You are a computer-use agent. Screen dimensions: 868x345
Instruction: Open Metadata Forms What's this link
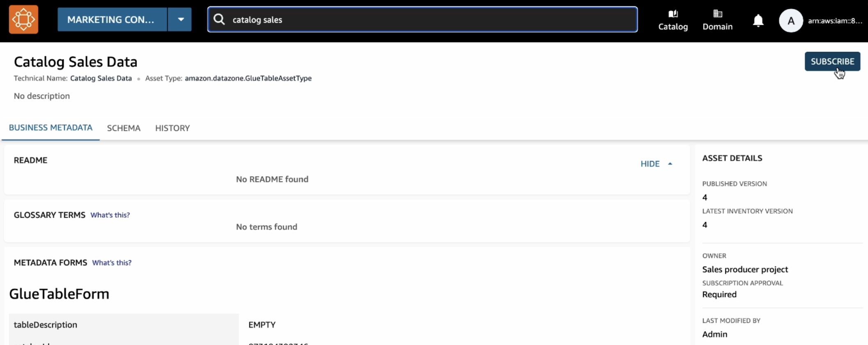[x=112, y=262]
